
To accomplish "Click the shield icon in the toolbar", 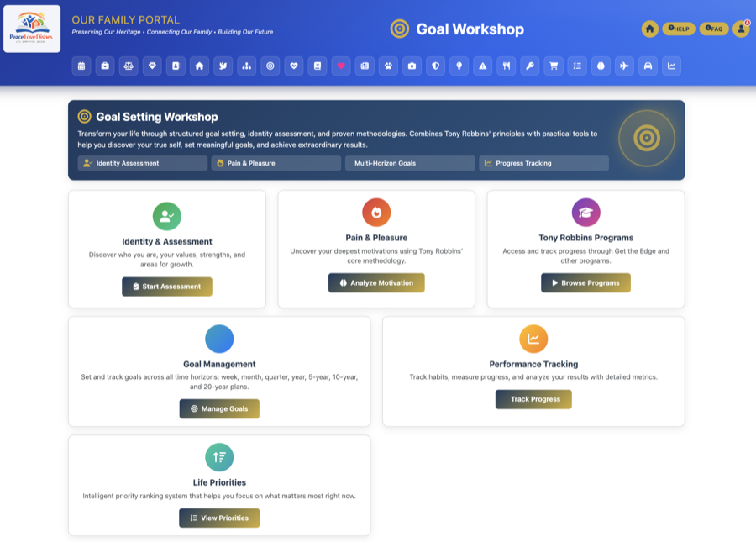I will click(x=434, y=66).
